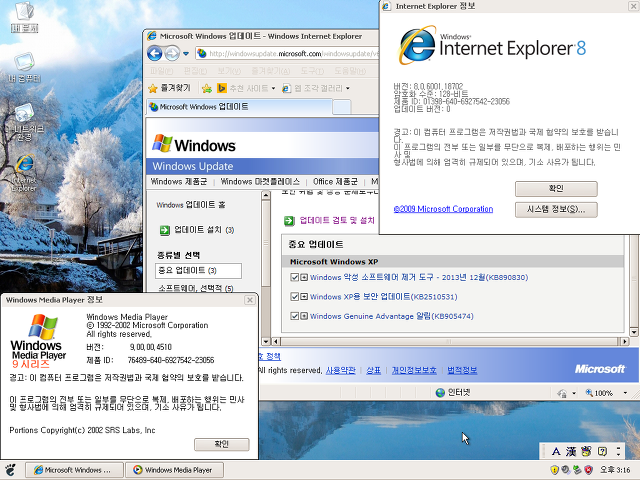This screenshot has width=640, height=480.
Task: Click the sidebar scrollbar down arrow
Action: [x=266, y=341]
